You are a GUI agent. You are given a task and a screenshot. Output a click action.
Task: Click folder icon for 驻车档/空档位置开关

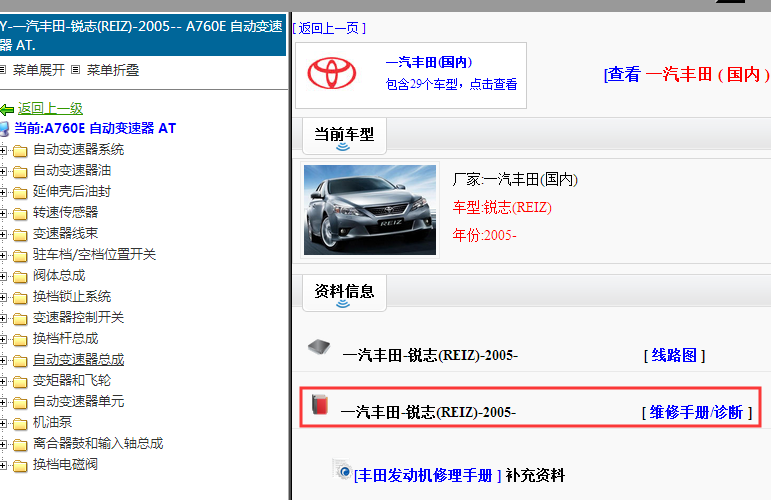pos(20,256)
